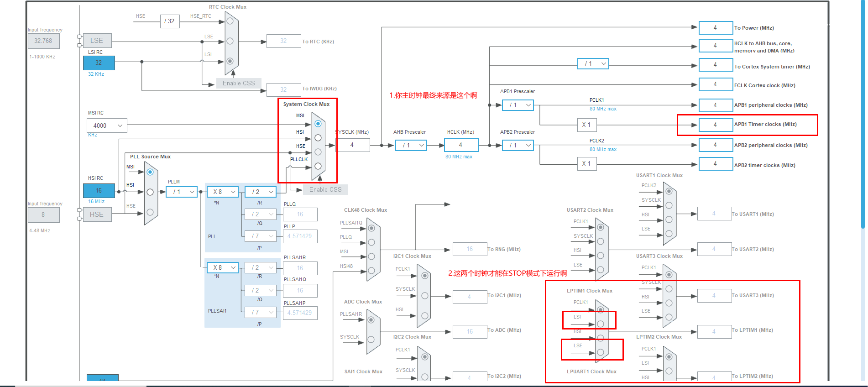
Task: Open the PLL /R divider dropdown
Action: point(261,192)
